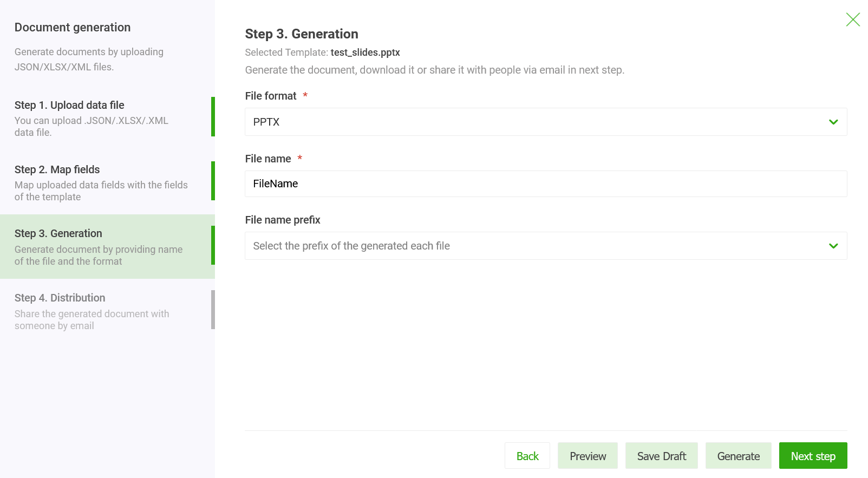Screen dimensions: 868x478
Task: Click the File name prefix chevron arrow
Action: click(x=833, y=246)
